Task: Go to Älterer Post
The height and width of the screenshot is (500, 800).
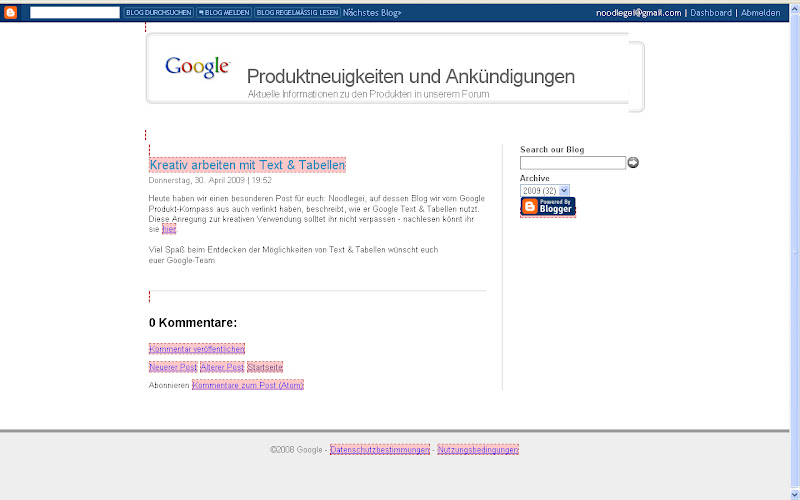Action: tap(222, 367)
